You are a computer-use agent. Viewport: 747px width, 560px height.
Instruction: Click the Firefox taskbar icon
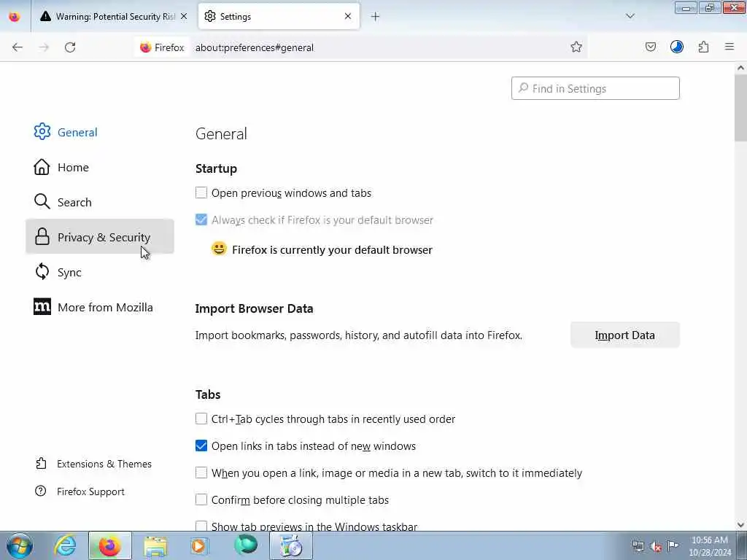(109, 545)
